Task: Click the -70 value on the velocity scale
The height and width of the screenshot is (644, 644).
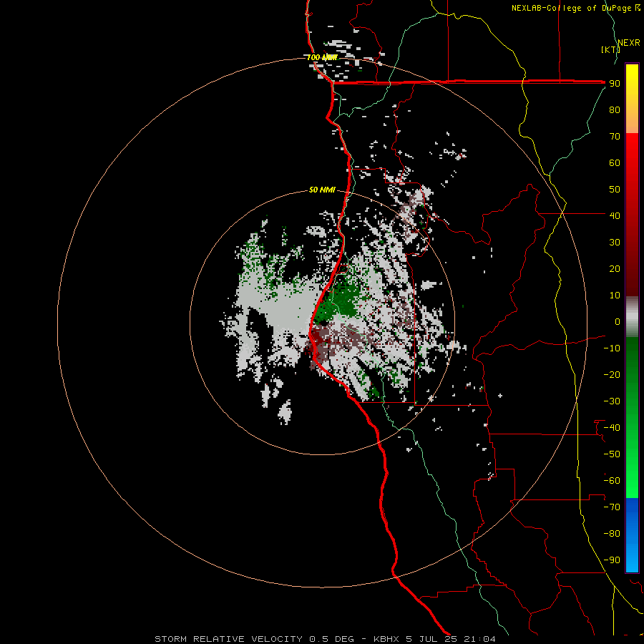Action: pos(612,507)
